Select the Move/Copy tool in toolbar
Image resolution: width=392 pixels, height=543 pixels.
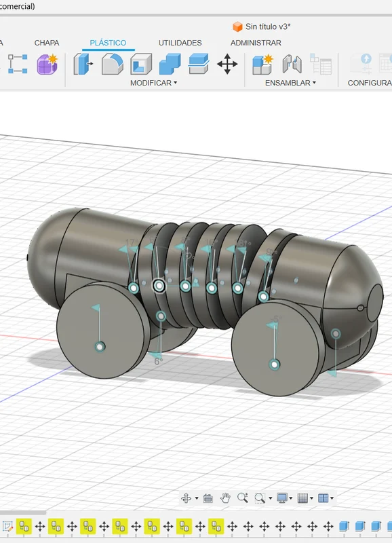coord(227,64)
